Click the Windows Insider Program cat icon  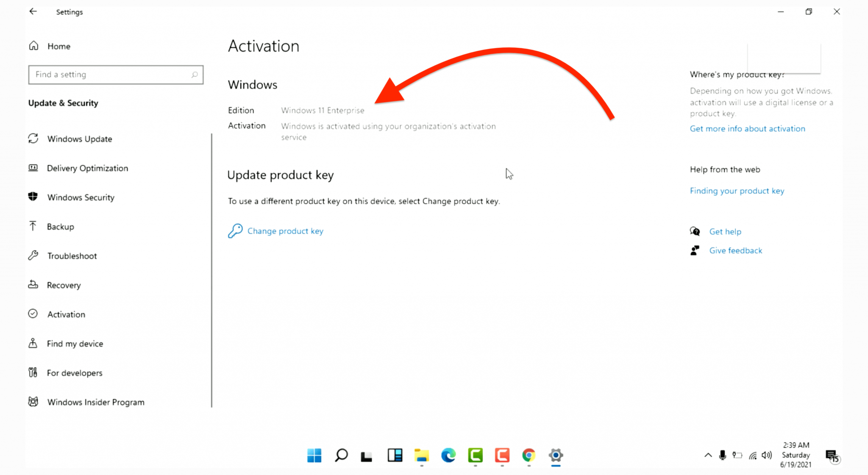tap(33, 401)
